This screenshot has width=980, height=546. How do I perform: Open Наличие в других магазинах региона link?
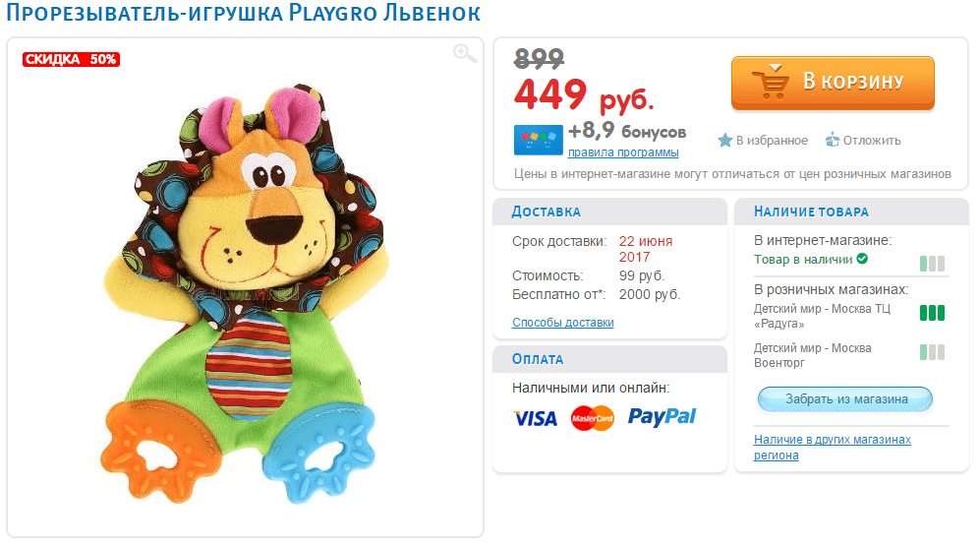832,448
